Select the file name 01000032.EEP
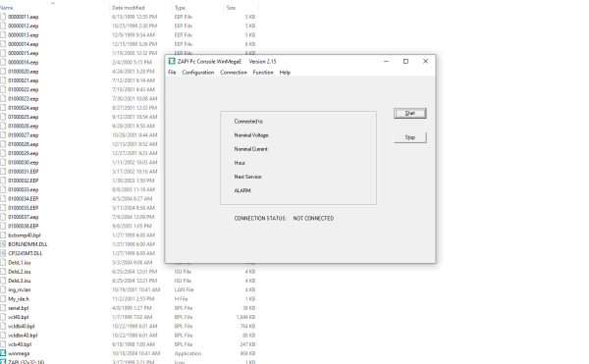Screen dimensions: 589x364 [x=24, y=181]
